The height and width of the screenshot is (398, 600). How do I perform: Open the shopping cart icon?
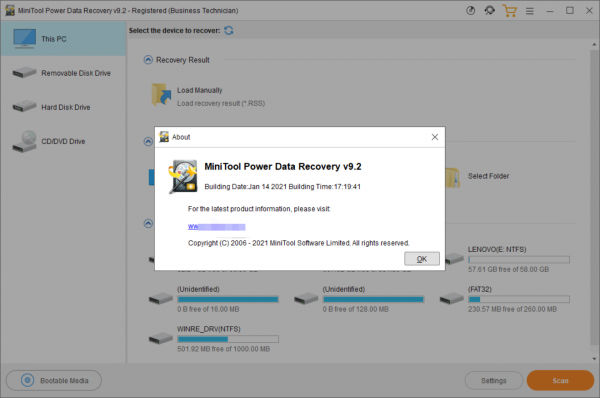click(510, 11)
